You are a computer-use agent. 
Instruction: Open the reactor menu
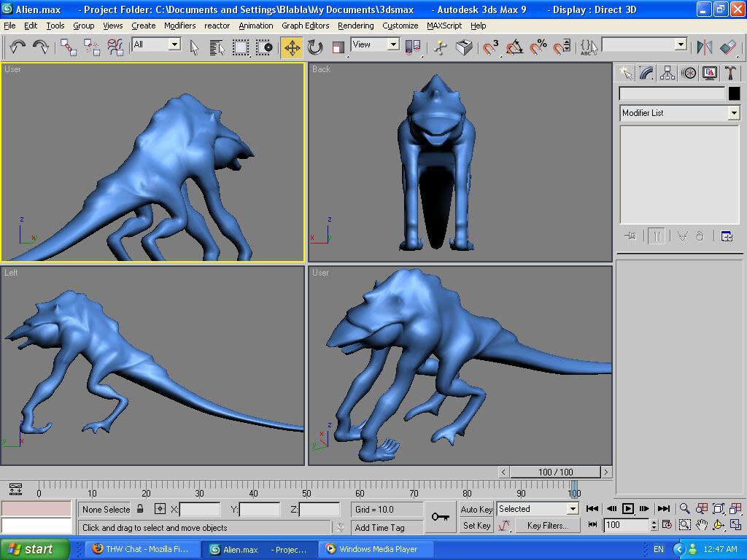click(x=217, y=26)
